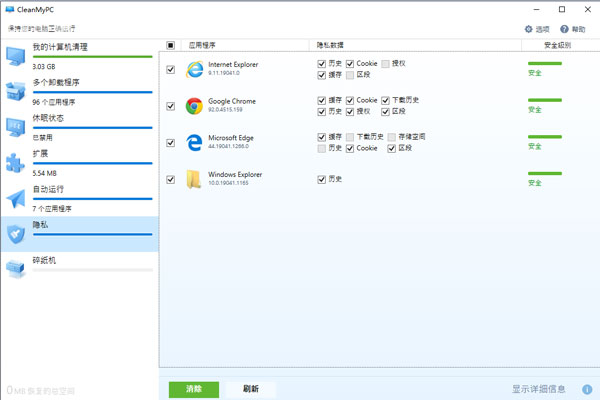Click the 刷新 refresh button

pyautogui.click(x=251, y=389)
